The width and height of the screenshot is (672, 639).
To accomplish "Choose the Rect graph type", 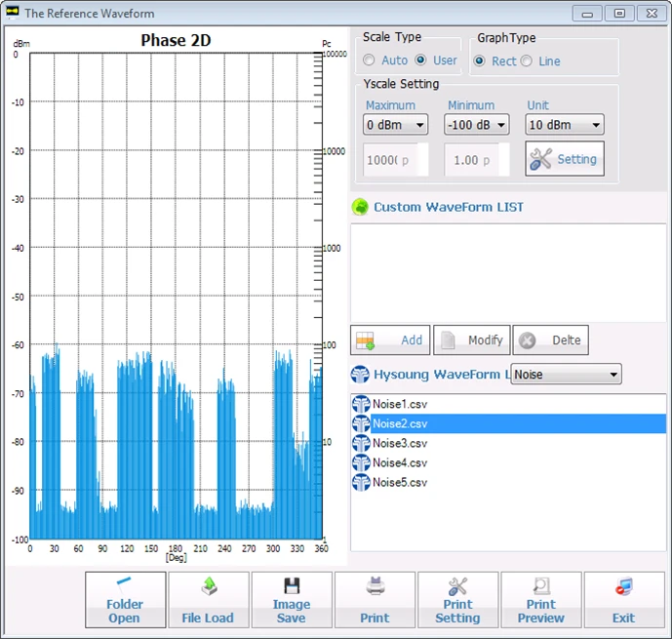I will [x=479, y=60].
